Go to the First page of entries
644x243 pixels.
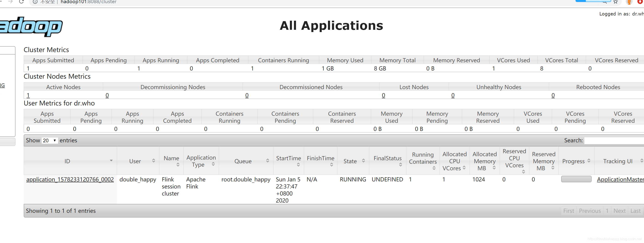(x=568, y=211)
